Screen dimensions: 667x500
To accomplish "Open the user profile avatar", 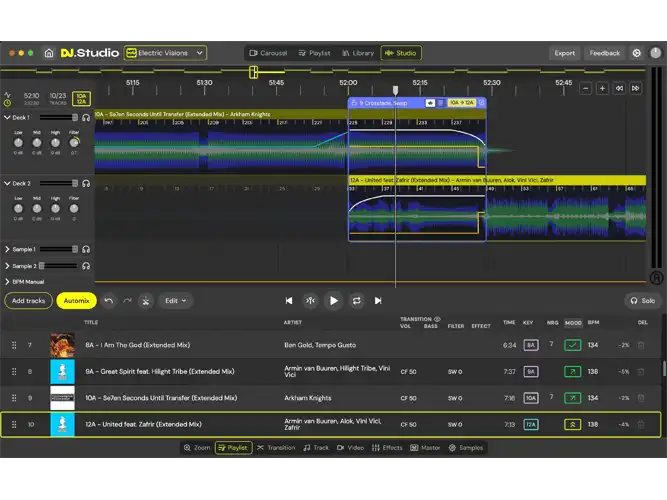I will (656, 53).
